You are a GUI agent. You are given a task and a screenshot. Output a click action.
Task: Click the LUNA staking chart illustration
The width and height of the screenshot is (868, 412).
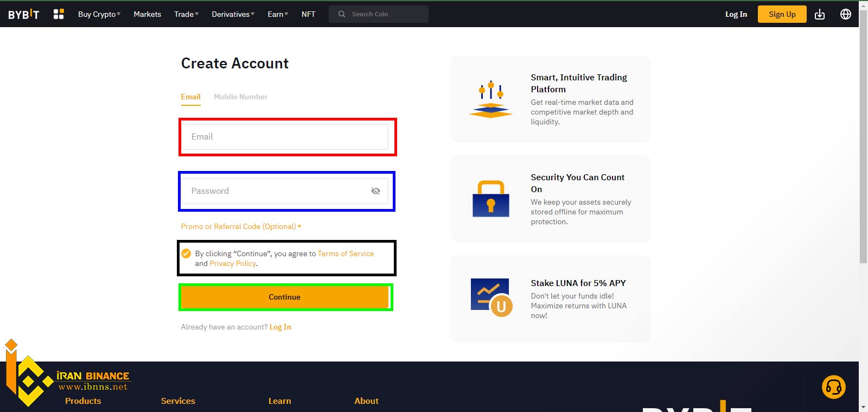(492, 297)
